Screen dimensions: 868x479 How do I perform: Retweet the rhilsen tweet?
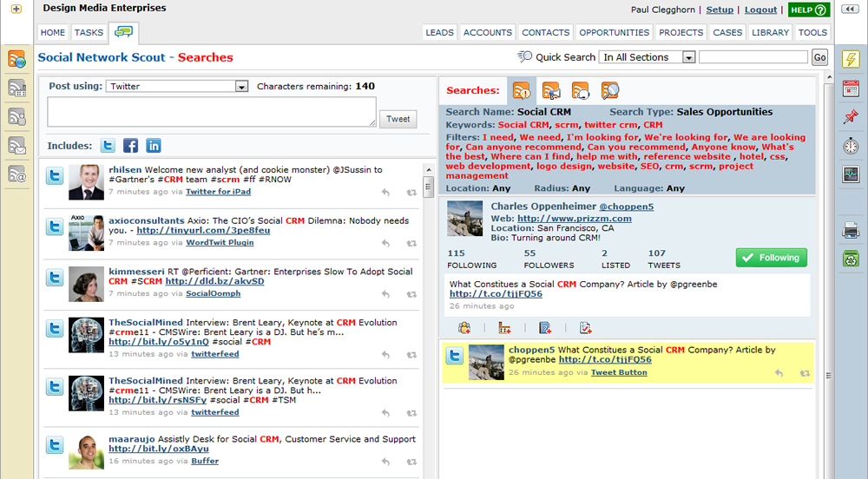[411, 193]
